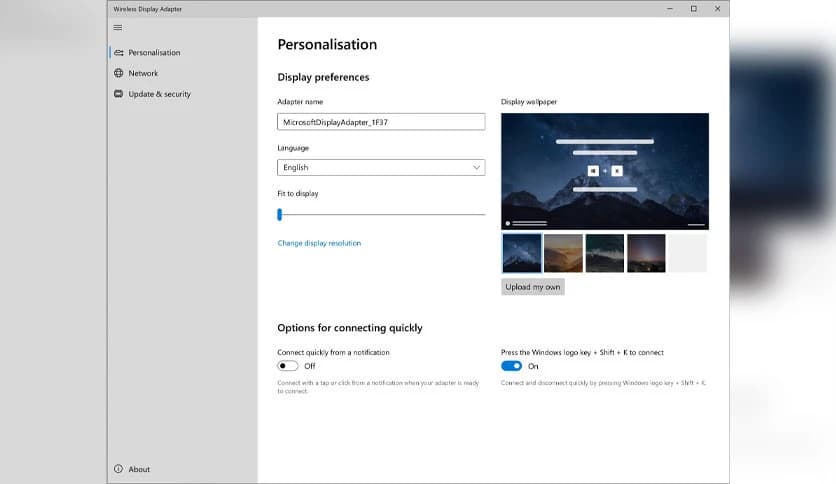836x484 pixels.
Task: Disable the Windows logo key shortcut toggle
Action: (511, 366)
